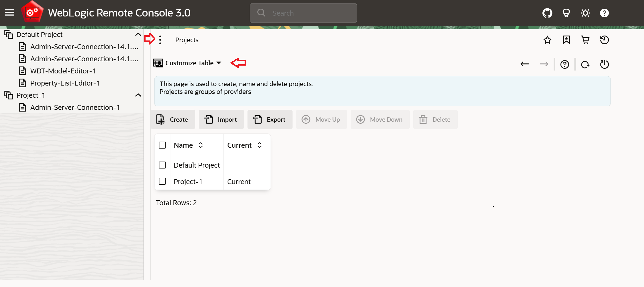Check the Project-1 row checkbox
Screen dimensions: 644x287
click(x=162, y=181)
